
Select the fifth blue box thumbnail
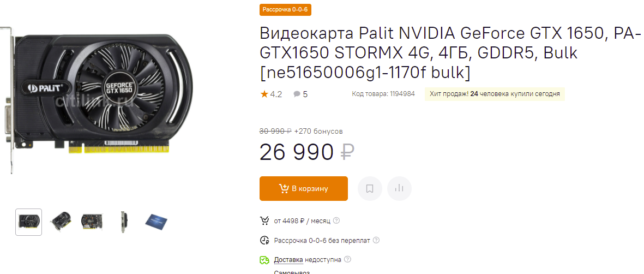[x=156, y=222]
